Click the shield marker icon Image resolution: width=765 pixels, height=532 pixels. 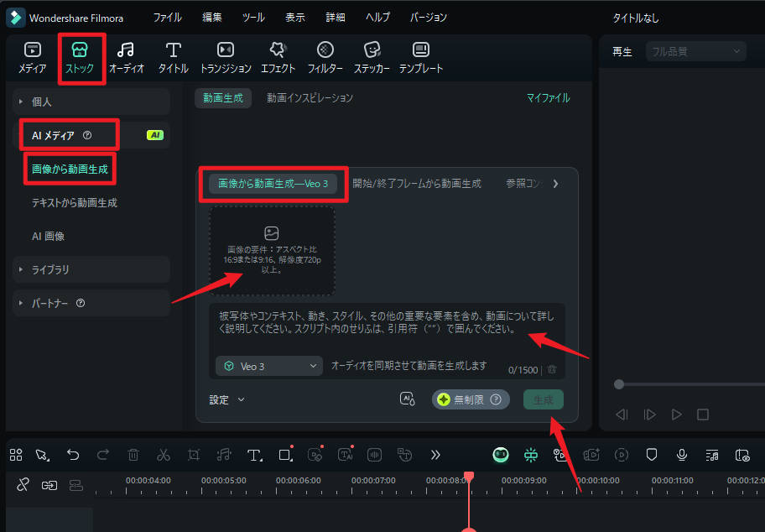click(651, 455)
